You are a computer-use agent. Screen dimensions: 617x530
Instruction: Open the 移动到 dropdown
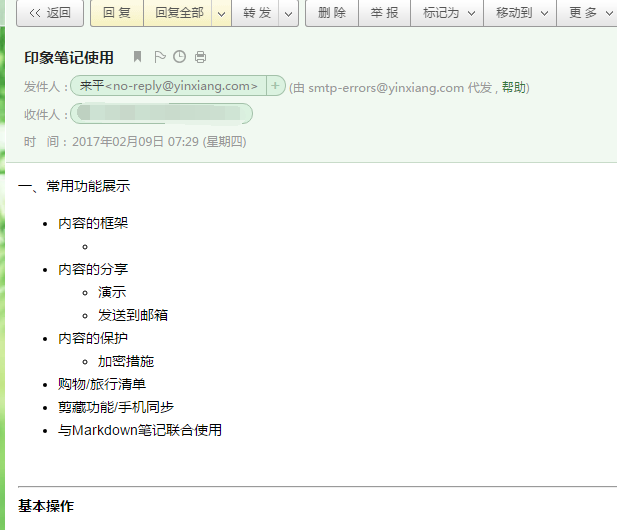520,13
